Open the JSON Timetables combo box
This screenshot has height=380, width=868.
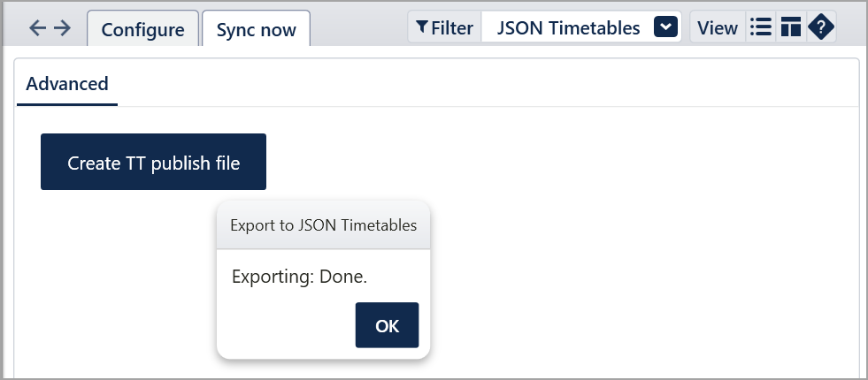pos(580,27)
